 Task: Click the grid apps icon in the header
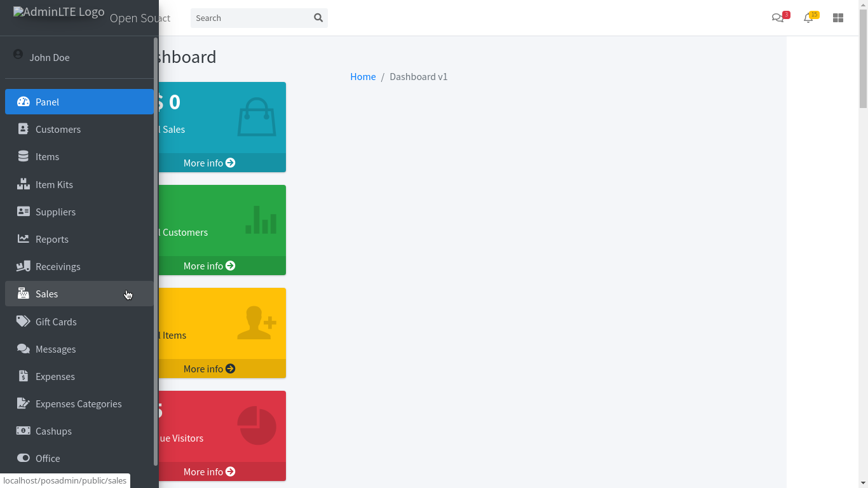[837, 18]
